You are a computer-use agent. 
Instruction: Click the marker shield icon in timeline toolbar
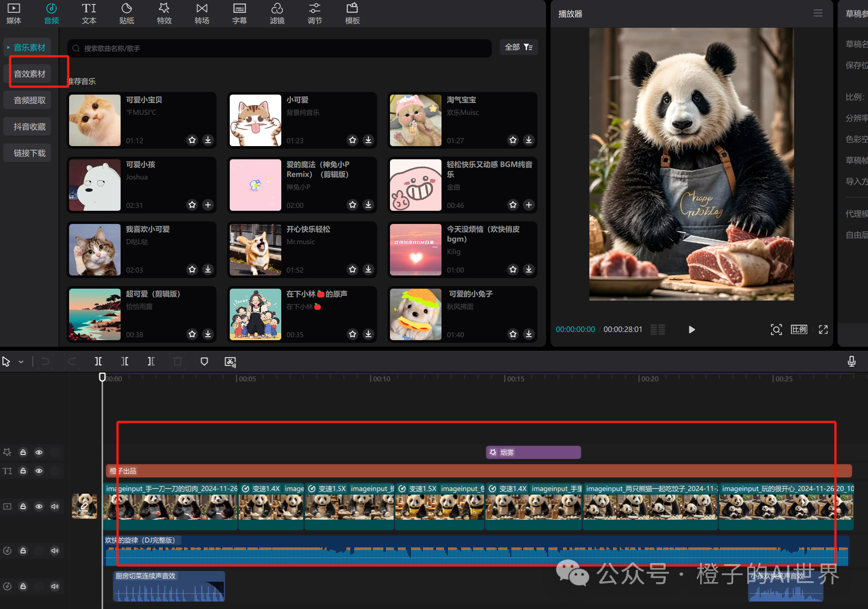tap(204, 361)
